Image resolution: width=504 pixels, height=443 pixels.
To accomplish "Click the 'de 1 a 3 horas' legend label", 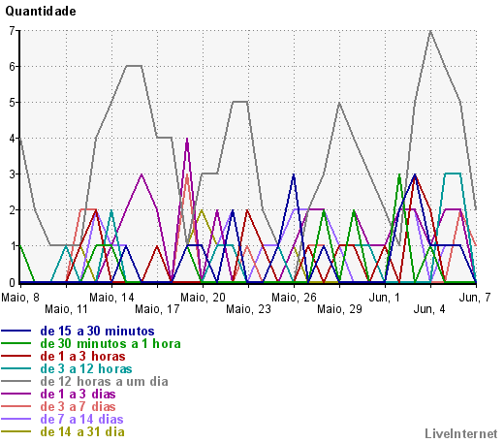I will point(82,357).
